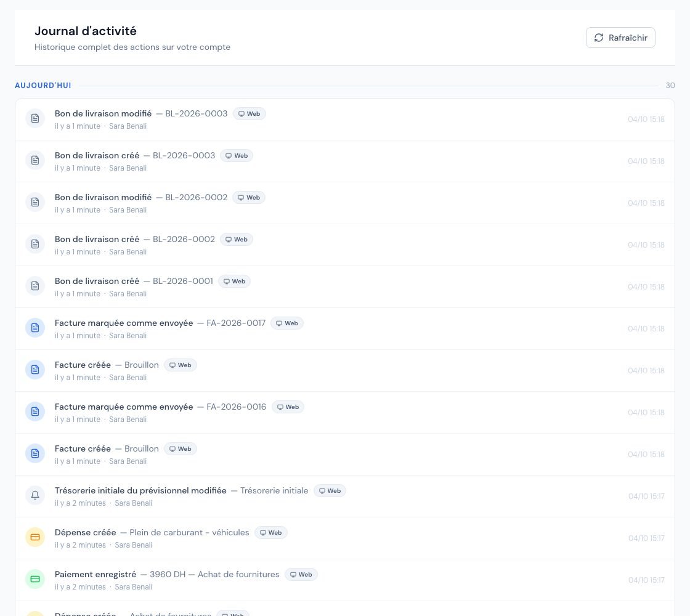This screenshot has width=690, height=616.
Task: Click yellow card icon for 'Plein de carburant' expense
Action: click(x=35, y=537)
